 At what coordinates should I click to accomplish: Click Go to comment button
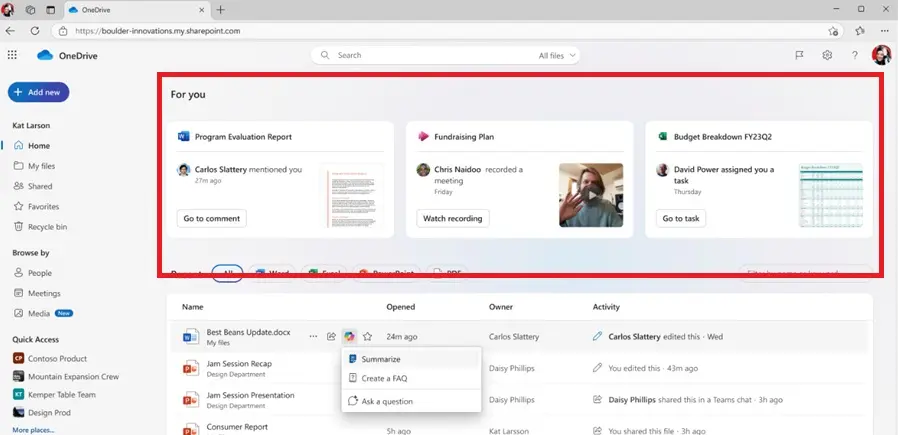211,218
